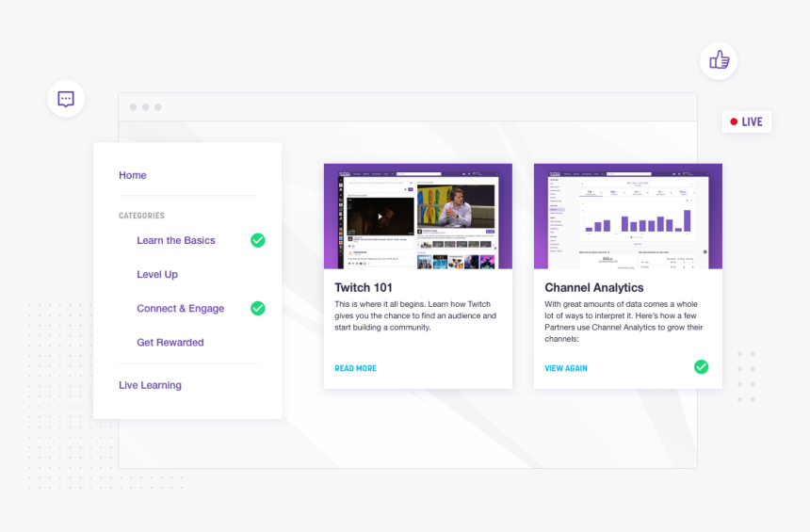The width and height of the screenshot is (810, 532).
Task: Click the Twitch 101 card title
Action: coord(364,288)
